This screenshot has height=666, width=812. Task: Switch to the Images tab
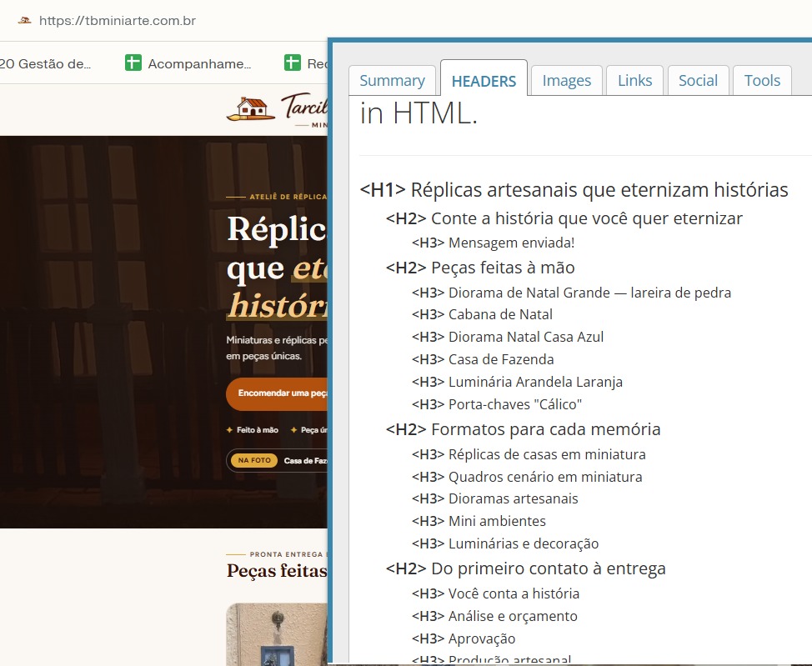[567, 81]
